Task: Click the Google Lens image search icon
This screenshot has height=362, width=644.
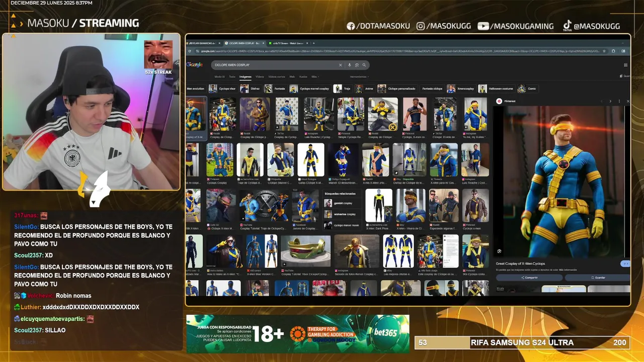Action: click(x=357, y=65)
